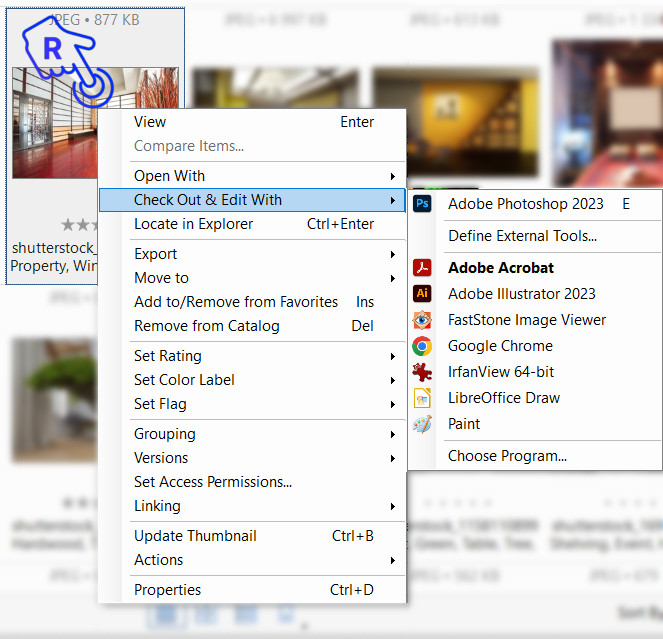
Task: Open the Versions submenu
Action: click(x=252, y=458)
